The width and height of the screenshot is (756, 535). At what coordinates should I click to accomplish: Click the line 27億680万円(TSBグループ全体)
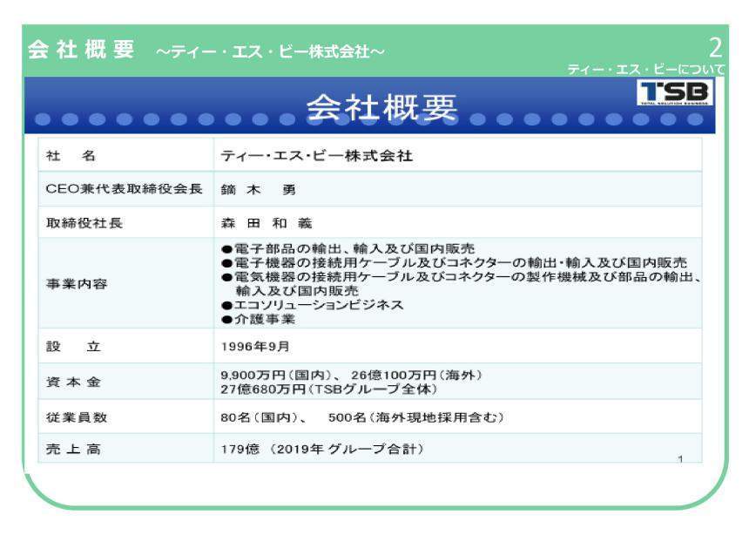click(x=329, y=389)
